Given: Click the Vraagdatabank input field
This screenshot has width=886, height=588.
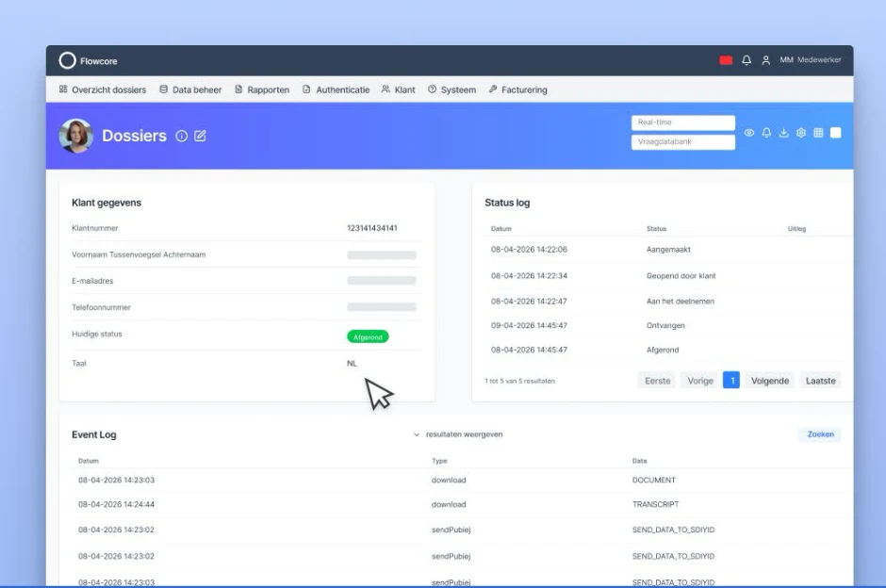Looking at the screenshot, I should point(683,141).
